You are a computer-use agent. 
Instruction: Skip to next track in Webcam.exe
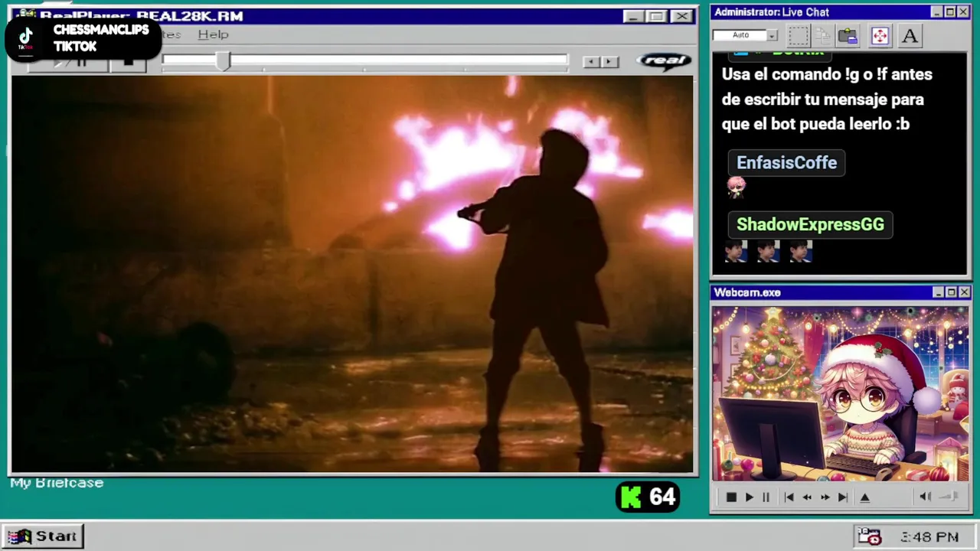pos(842,497)
